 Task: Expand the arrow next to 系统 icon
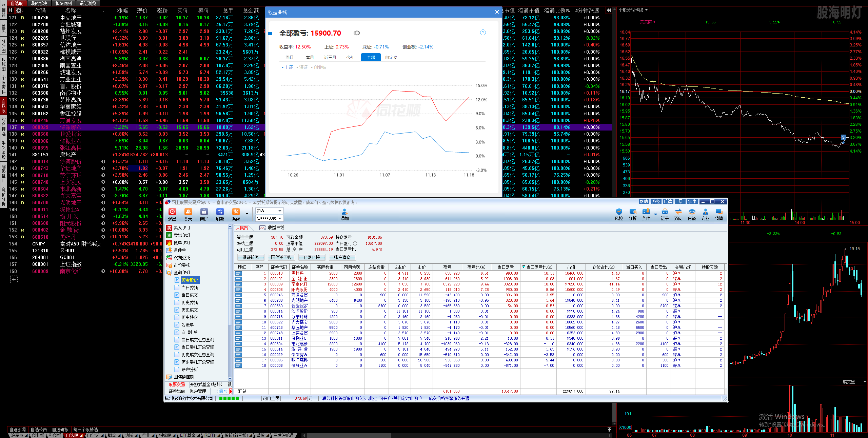click(x=247, y=214)
